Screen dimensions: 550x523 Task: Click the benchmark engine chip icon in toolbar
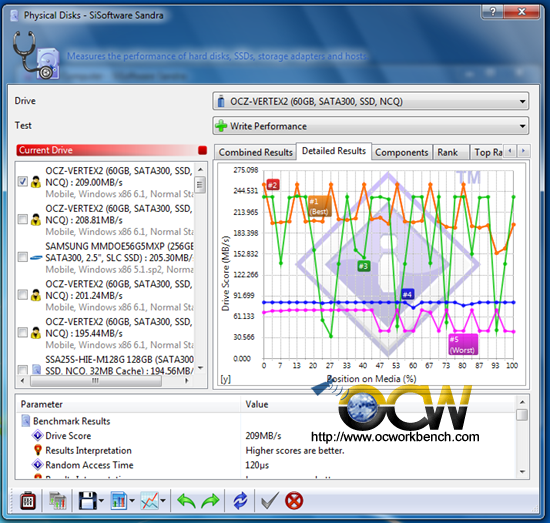click(28, 501)
